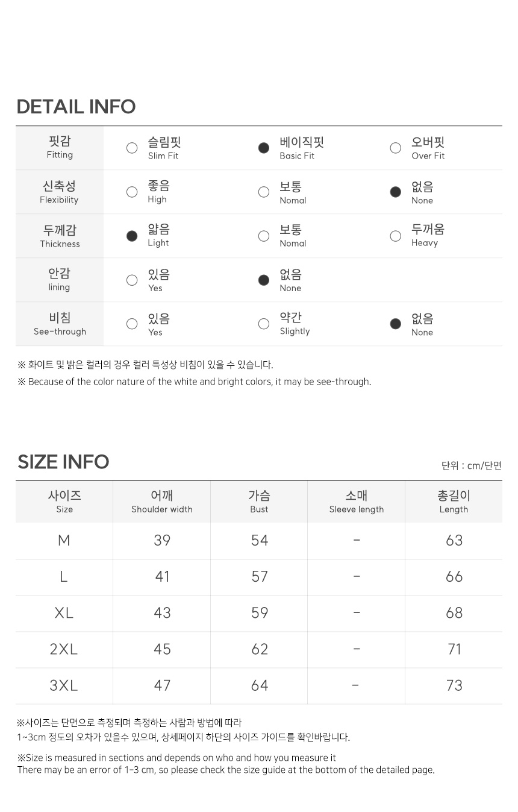Select Heavy thickness option

click(x=395, y=236)
